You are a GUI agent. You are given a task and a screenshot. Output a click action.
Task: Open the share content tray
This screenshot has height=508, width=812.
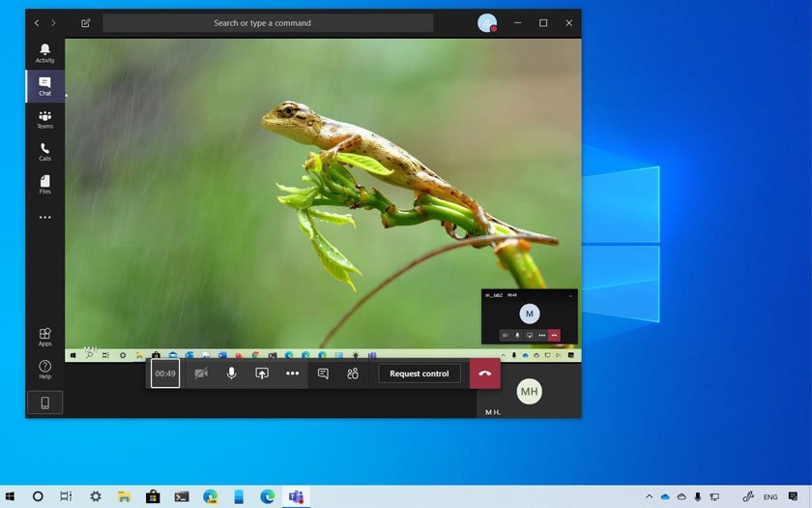(x=261, y=374)
